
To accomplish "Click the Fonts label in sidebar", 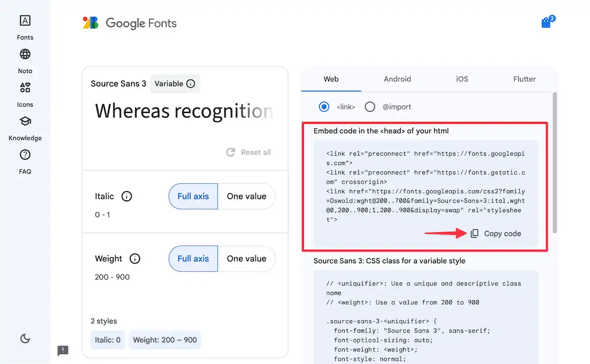I will pyautogui.click(x=25, y=37).
